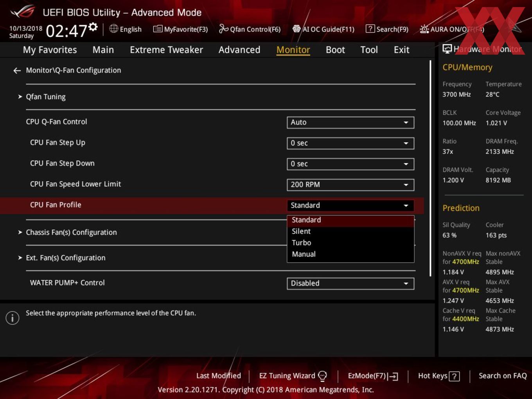This screenshot has height=399, width=532.
Task: Go to the Advanced tab
Action: tap(239, 50)
